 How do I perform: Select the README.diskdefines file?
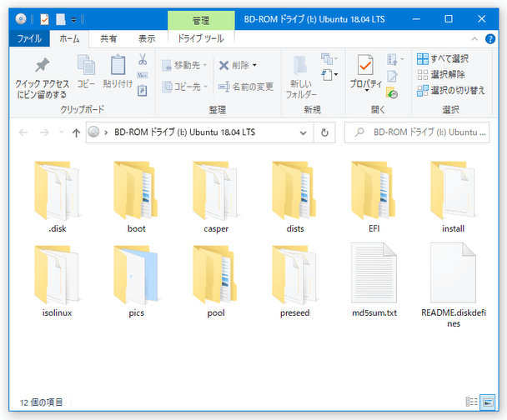(x=454, y=286)
